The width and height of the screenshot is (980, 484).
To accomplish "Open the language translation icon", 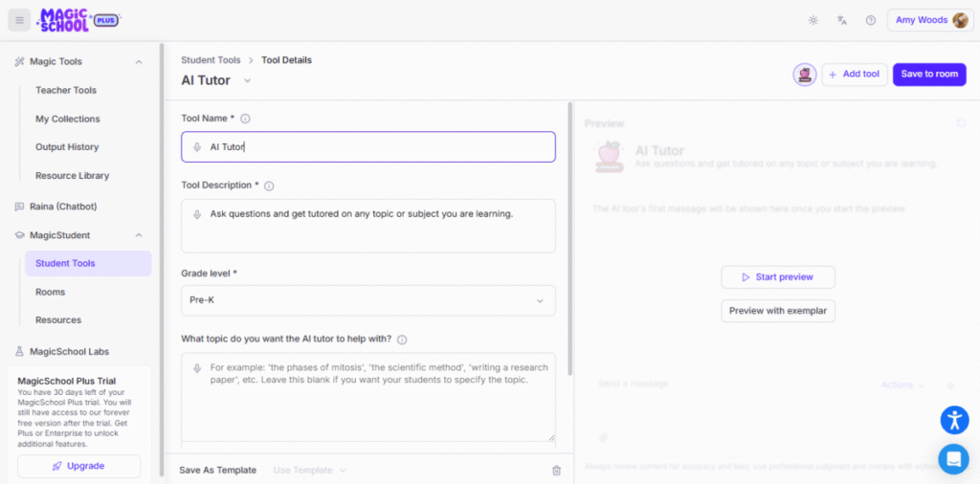I will pyautogui.click(x=841, y=20).
